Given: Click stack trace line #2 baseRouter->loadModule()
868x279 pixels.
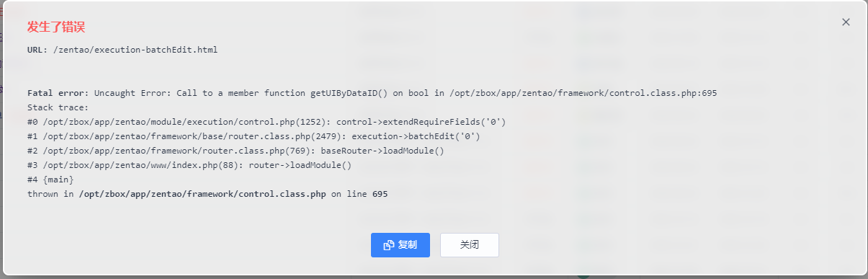Looking at the screenshot, I should pos(236,151).
